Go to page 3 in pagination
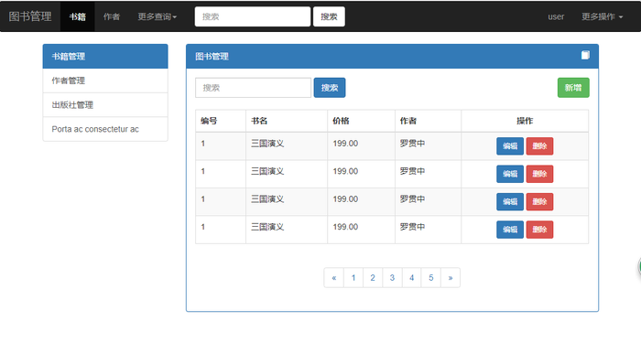Image resolution: width=641 pixels, height=364 pixels. [392, 278]
